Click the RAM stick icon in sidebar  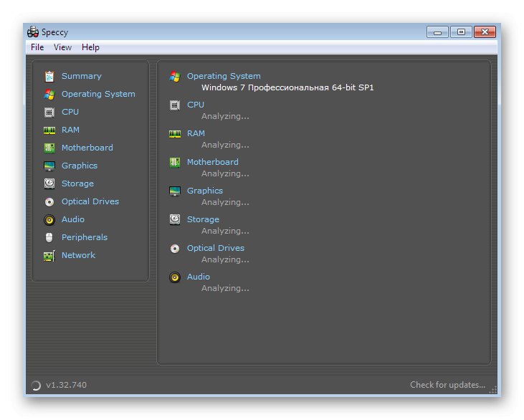pyautogui.click(x=49, y=130)
